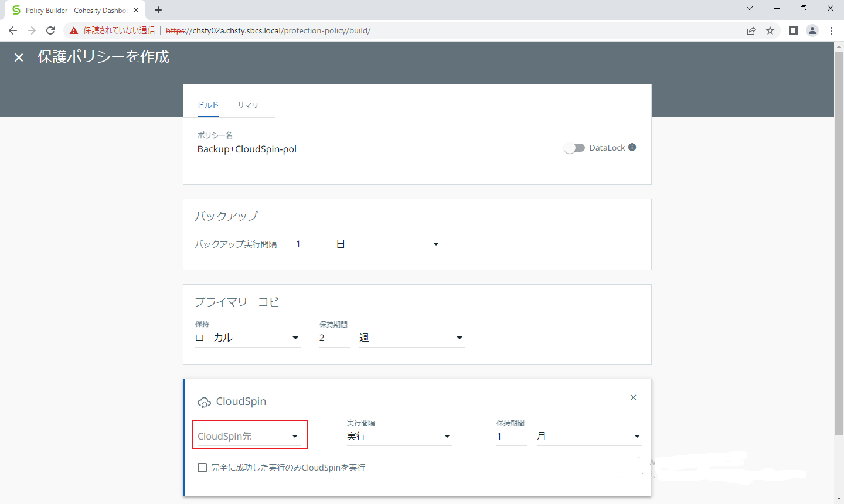This screenshot has width=844, height=504.
Task: Enable the DataLock toggle
Action: click(574, 148)
